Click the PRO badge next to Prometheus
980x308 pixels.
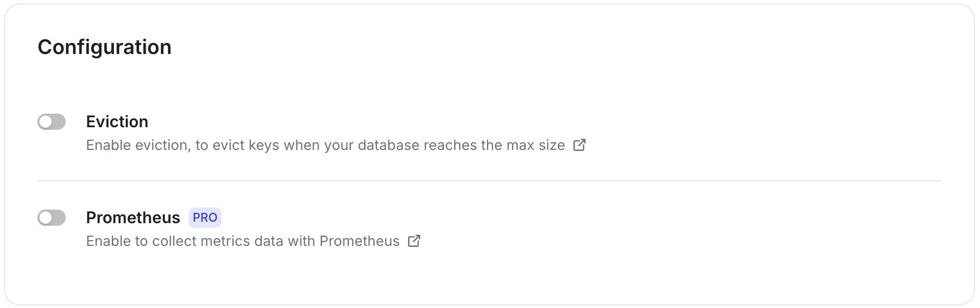click(205, 218)
